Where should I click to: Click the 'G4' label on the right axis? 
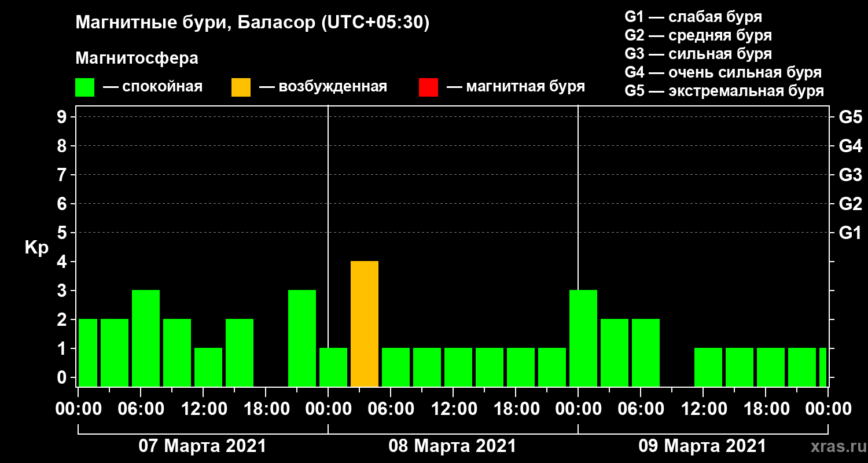click(x=850, y=146)
